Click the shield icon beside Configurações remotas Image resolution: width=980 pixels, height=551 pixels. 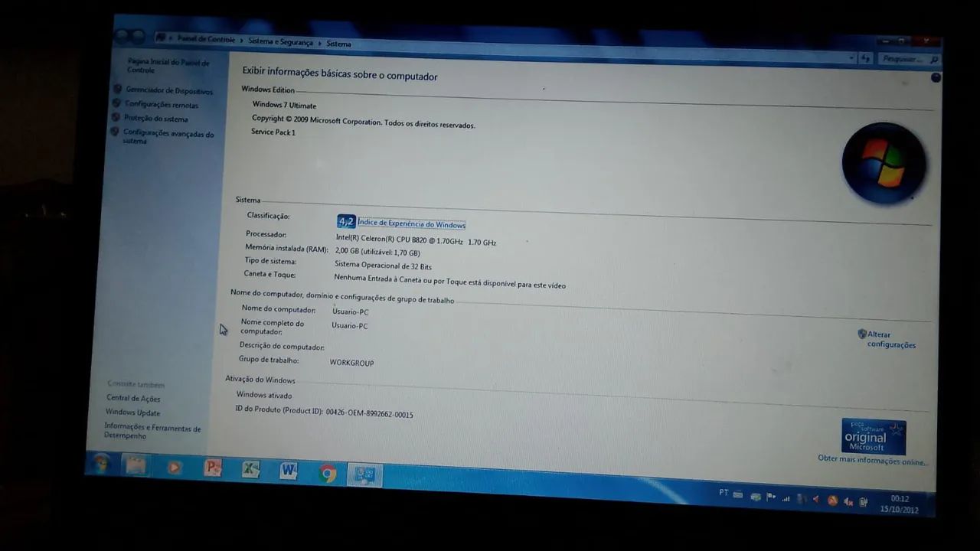pyautogui.click(x=116, y=103)
